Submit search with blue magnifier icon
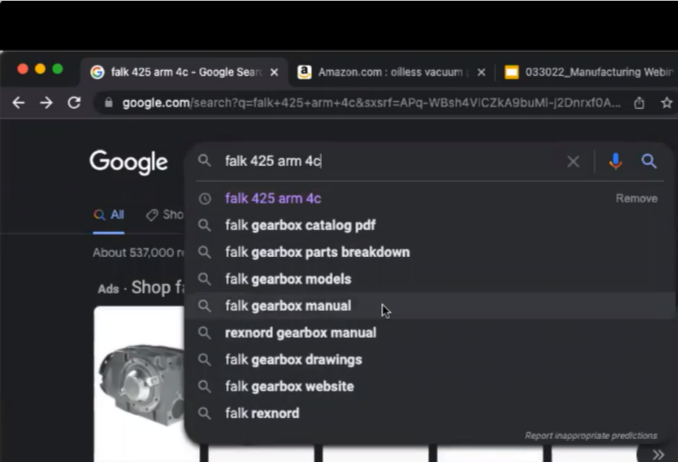678x462 pixels. pos(649,161)
